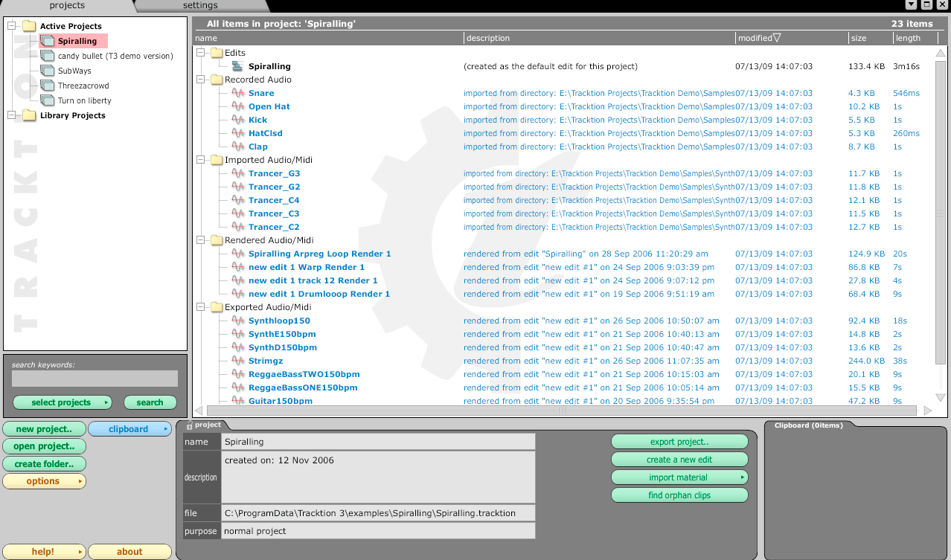Click the vertical scrollbar of the item list
The image size is (951, 560).
939,223
